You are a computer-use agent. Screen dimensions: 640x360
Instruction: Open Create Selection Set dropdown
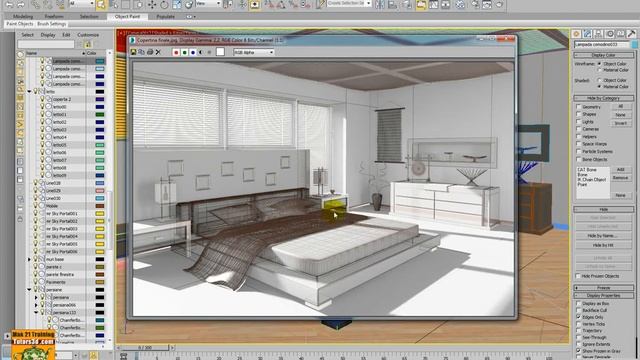click(349, 4)
